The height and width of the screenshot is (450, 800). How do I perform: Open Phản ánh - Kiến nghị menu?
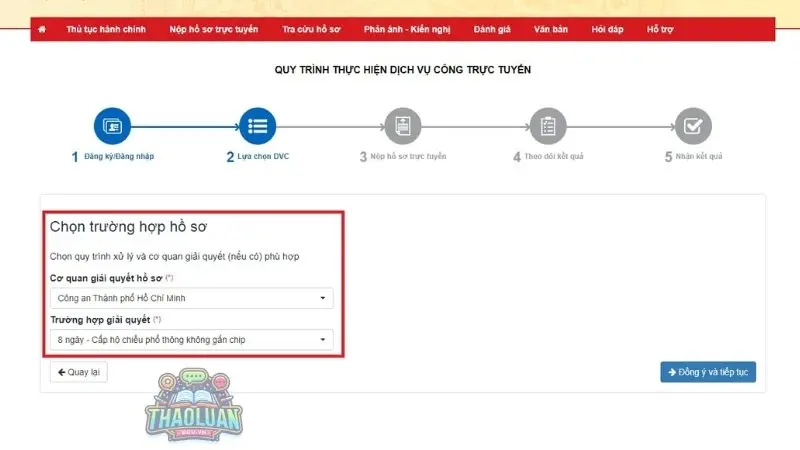(x=407, y=30)
